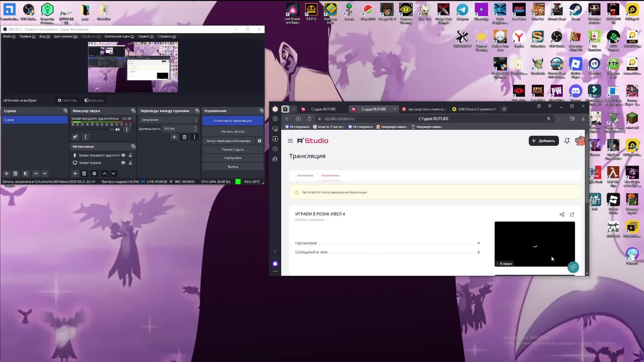Move scene down arrow in the Scenes panel
The height and width of the screenshot is (362, 644).
(x=45, y=173)
